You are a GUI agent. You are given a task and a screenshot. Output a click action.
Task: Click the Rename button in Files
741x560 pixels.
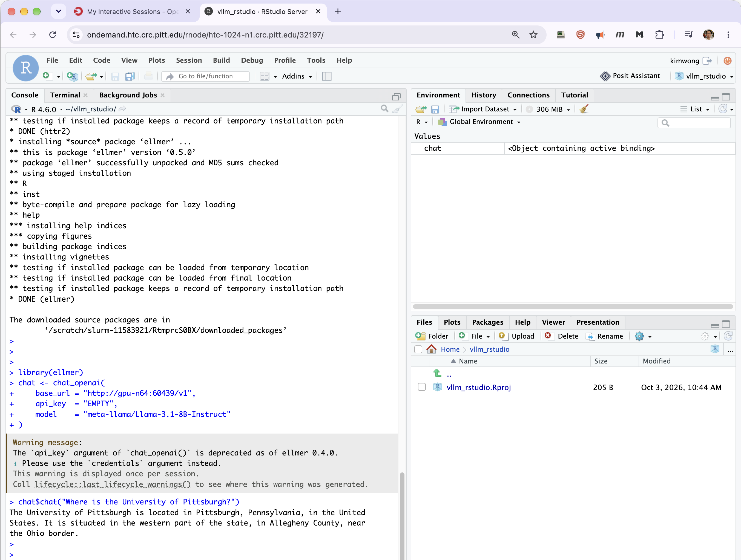coord(604,336)
